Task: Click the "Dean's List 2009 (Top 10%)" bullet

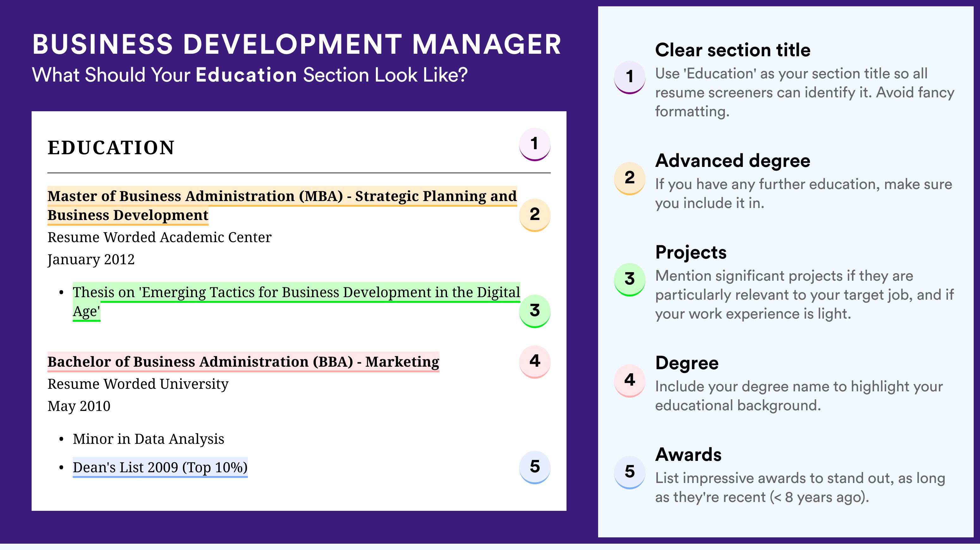Action: click(x=160, y=467)
